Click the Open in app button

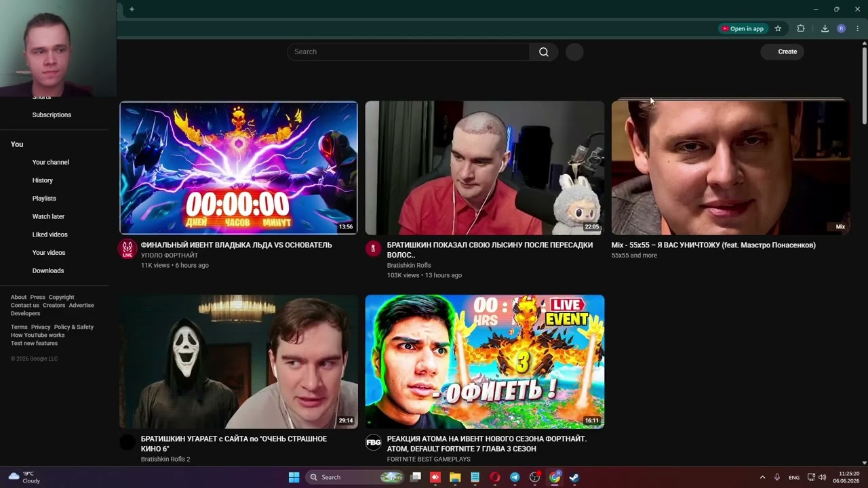pyautogui.click(x=743, y=28)
